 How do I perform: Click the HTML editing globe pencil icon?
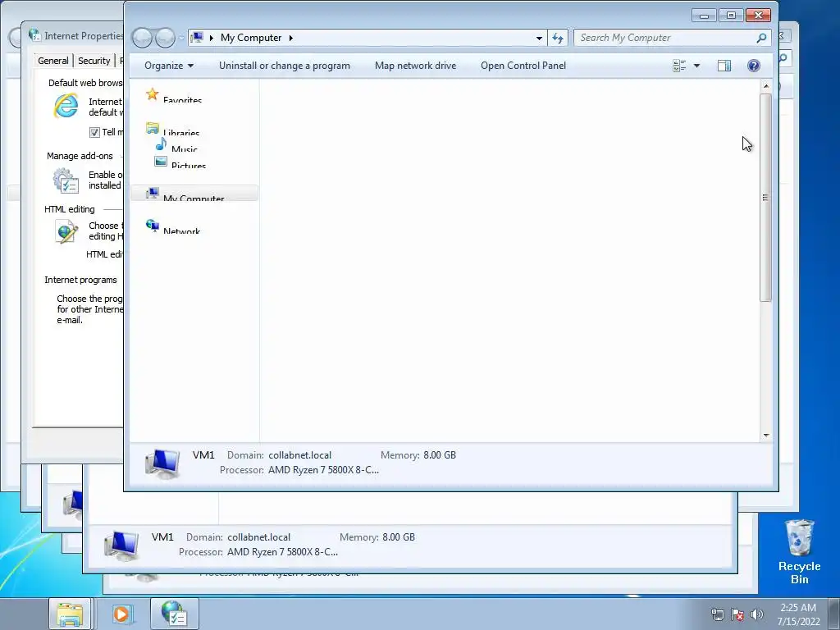pos(66,232)
